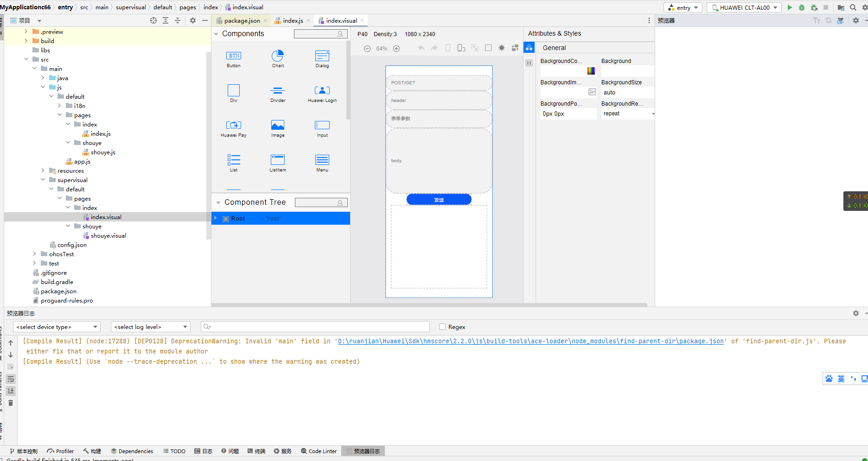Click the blue 发送 button on canvas
This screenshot has width=868, height=461.
pos(439,200)
